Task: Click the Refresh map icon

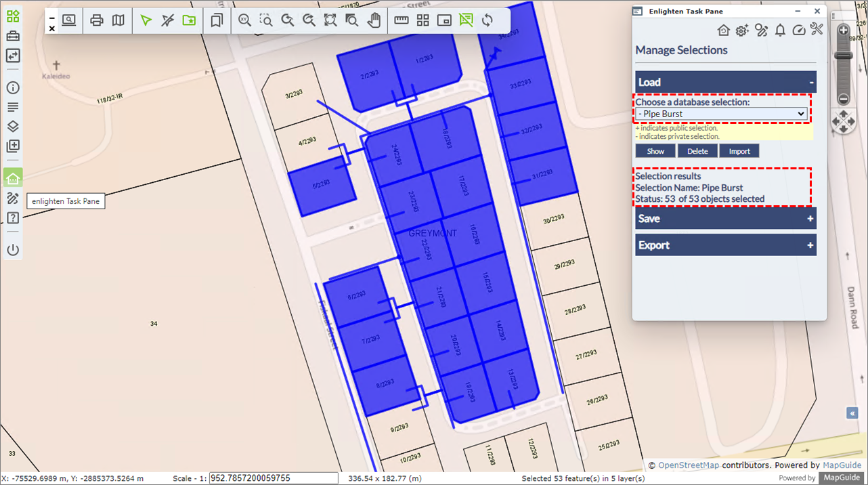Action: pos(487,20)
